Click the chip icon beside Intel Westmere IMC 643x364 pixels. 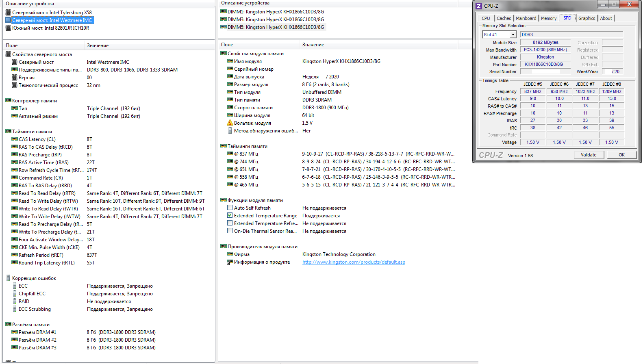point(8,20)
